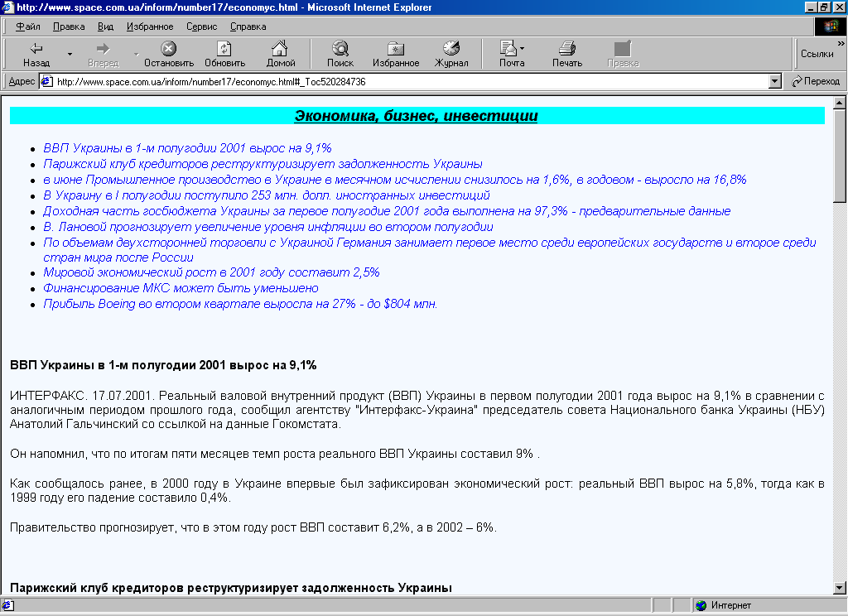Open link Финансирование МКС может быть уменьшено
848x616 pixels.
[181, 288]
